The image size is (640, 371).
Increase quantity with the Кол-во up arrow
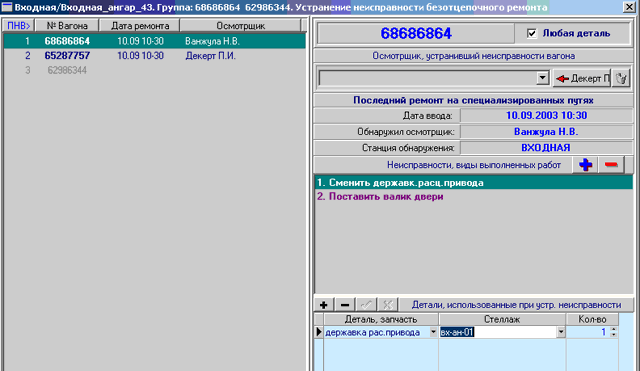pos(613,329)
